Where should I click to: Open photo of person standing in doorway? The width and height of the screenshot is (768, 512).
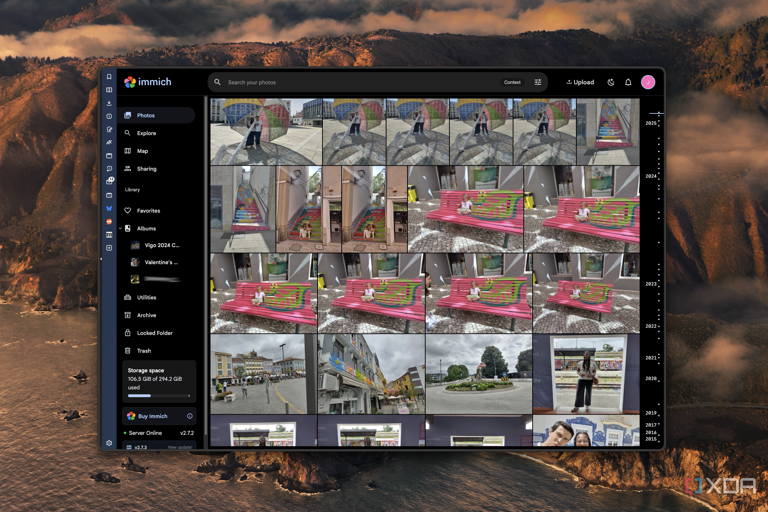point(586,374)
